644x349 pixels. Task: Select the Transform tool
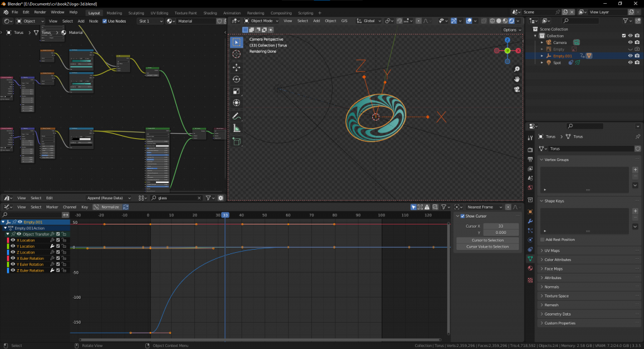pos(236,103)
